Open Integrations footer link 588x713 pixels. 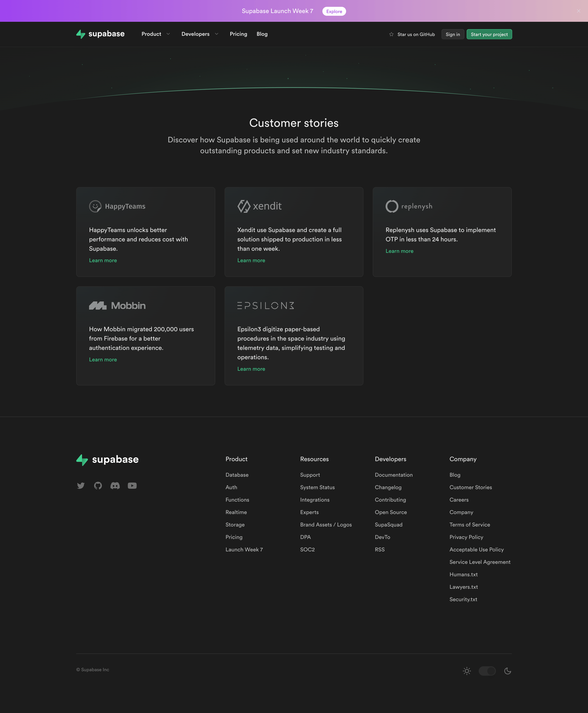click(315, 500)
